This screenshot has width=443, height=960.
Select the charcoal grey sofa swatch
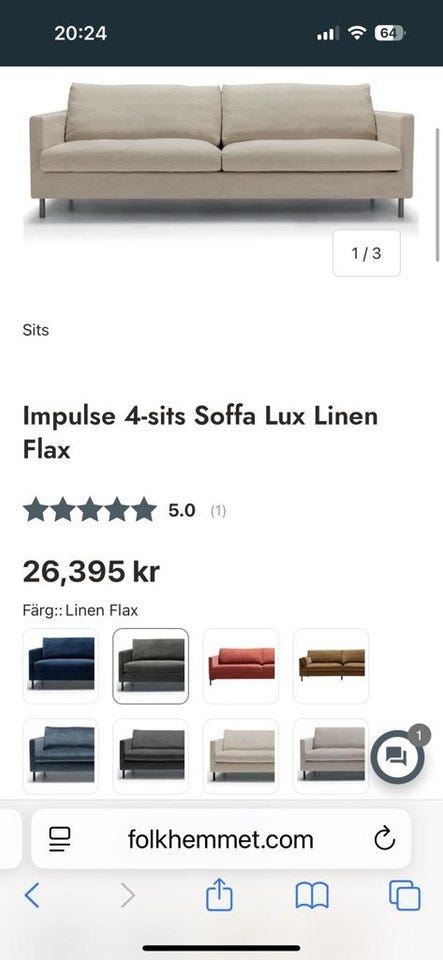pyautogui.click(x=151, y=756)
